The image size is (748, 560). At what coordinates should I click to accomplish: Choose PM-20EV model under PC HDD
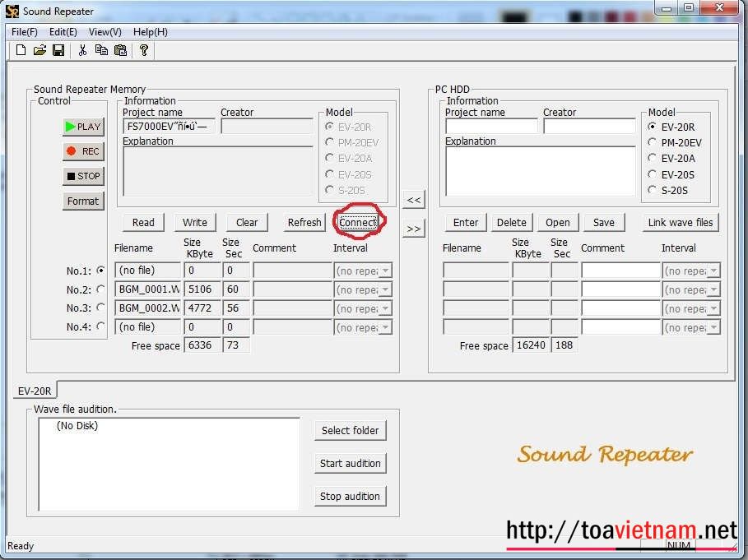click(x=652, y=142)
